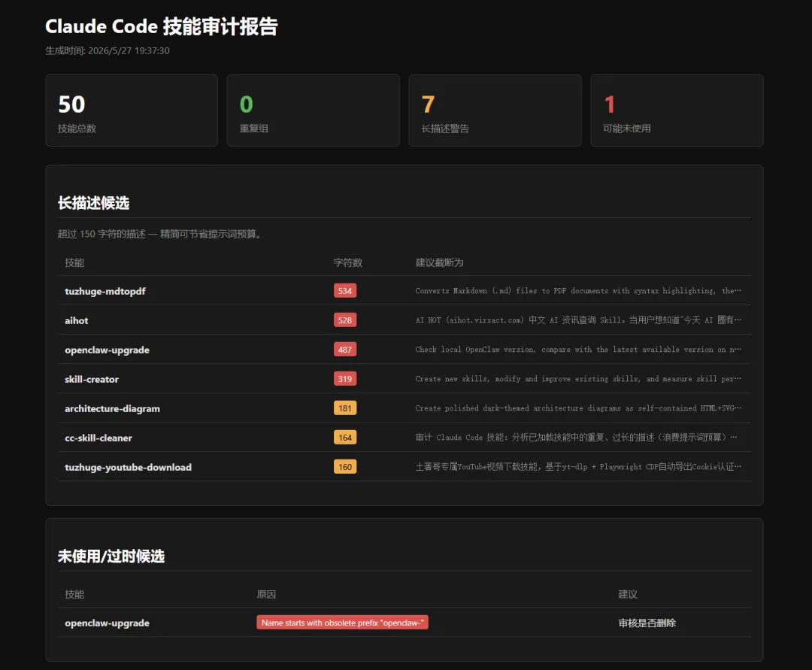This screenshot has width=812, height=670.
Task: Select the architecture-diagram skill name
Action: point(112,408)
